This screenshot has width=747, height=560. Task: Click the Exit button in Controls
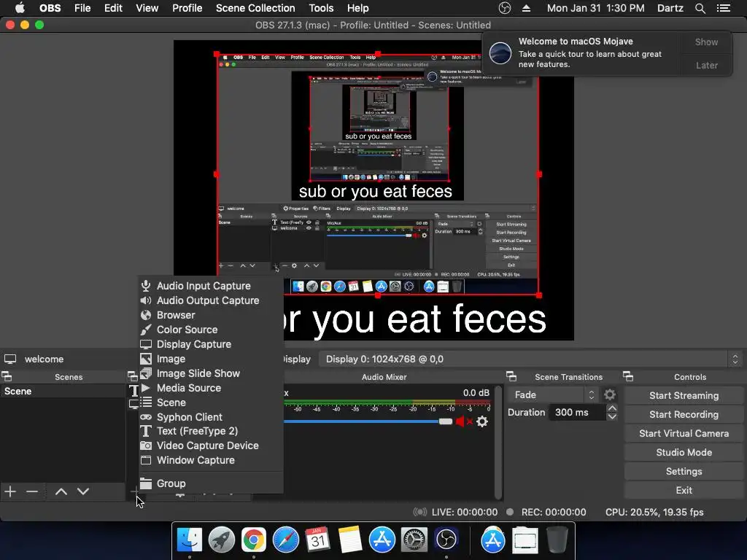(x=684, y=491)
